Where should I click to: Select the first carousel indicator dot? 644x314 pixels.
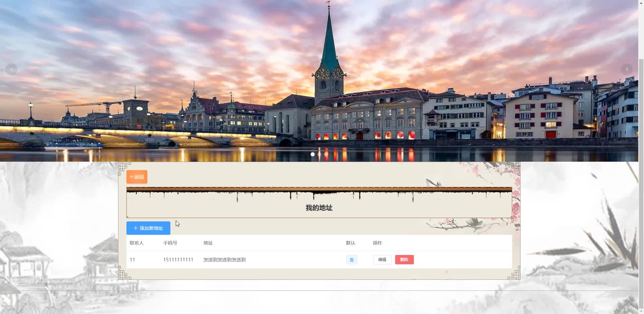point(313,154)
